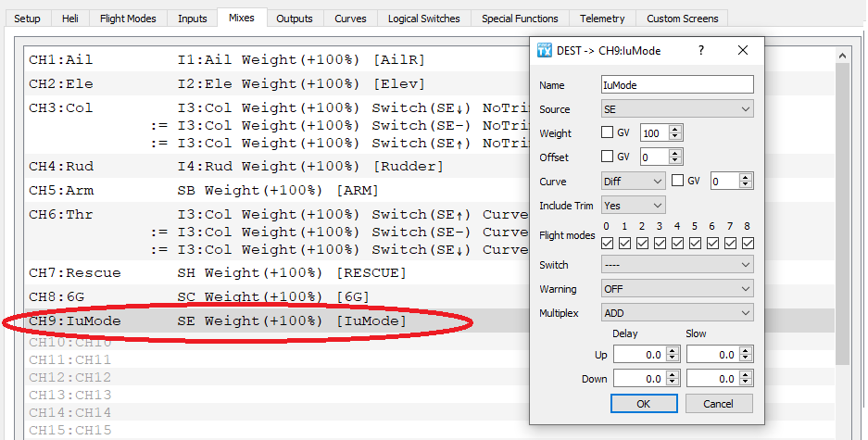The height and width of the screenshot is (440, 868).
Task: Toggle flight mode 8 checkbox
Action: tap(748, 243)
